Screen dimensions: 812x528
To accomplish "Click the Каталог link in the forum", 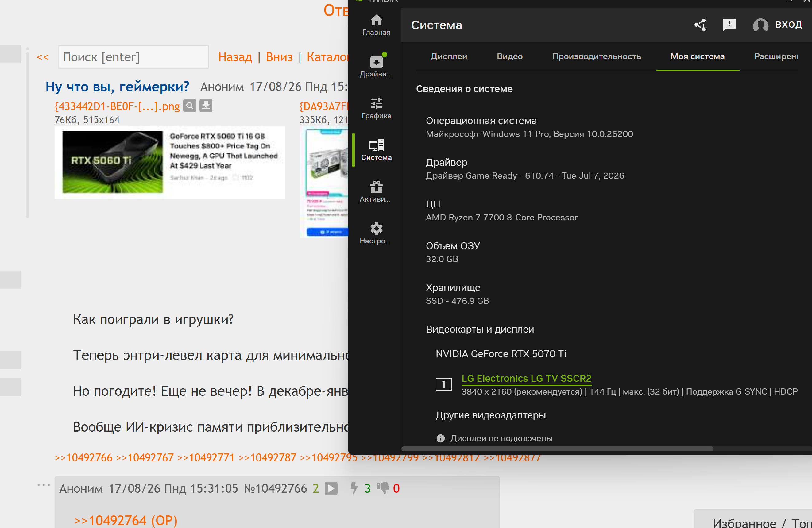I will [x=327, y=57].
